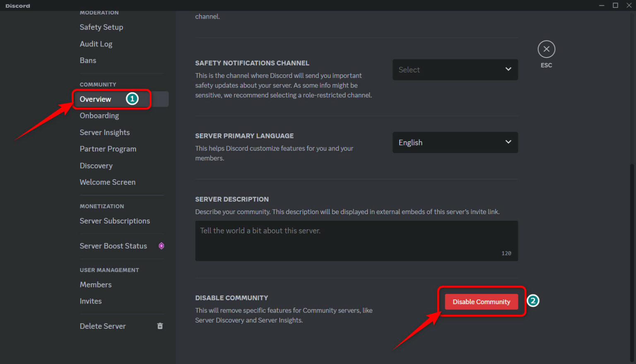This screenshot has width=636, height=364.
Task: Click the ESC close circle icon
Action: 546,48
